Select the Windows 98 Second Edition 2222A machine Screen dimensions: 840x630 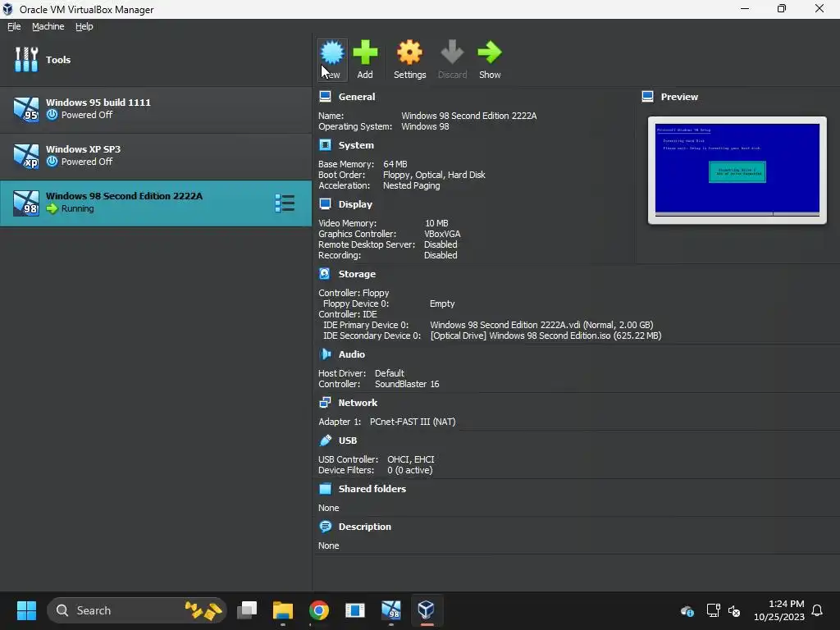coord(156,203)
